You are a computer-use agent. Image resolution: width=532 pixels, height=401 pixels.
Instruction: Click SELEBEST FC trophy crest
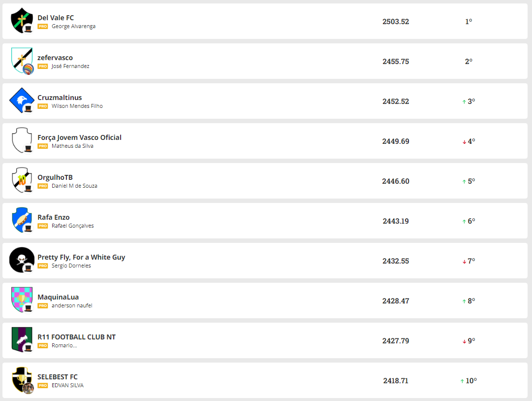pyautogui.click(x=22, y=380)
